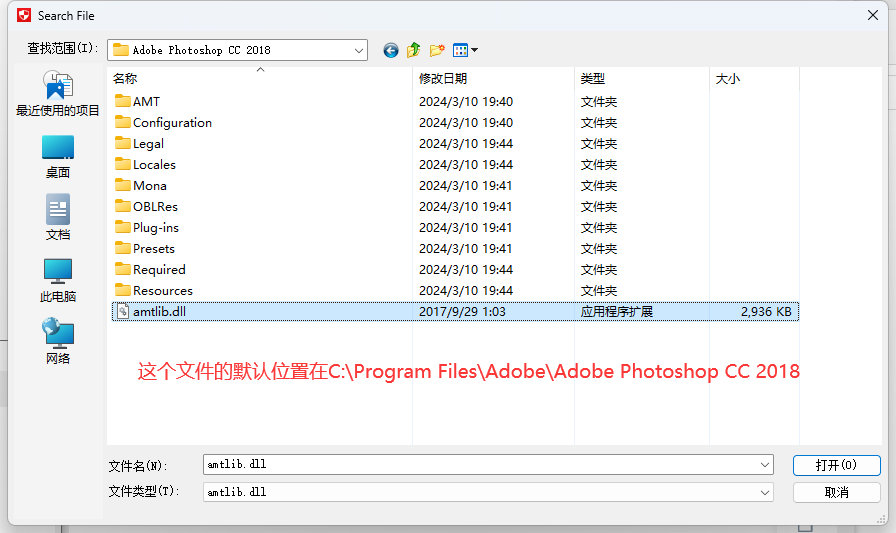Image resolution: width=896 pixels, height=533 pixels.
Task: Select the AMT folder name
Action: click(146, 102)
